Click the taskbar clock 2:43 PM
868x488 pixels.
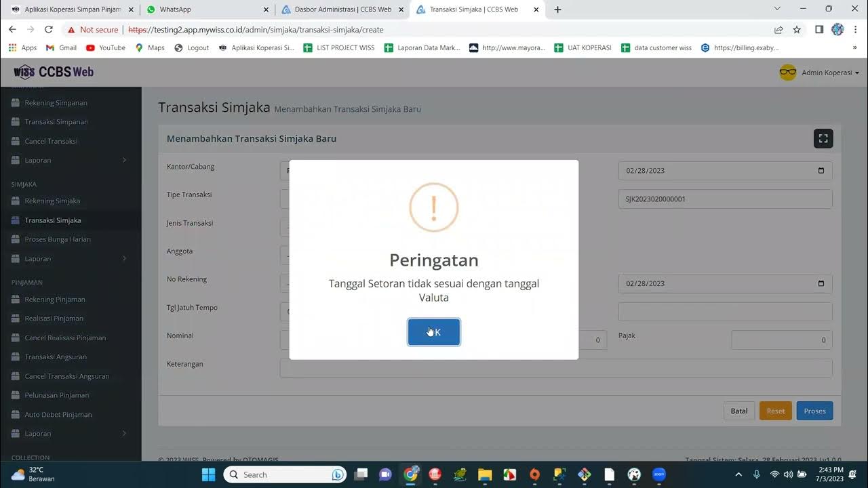(830, 474)
